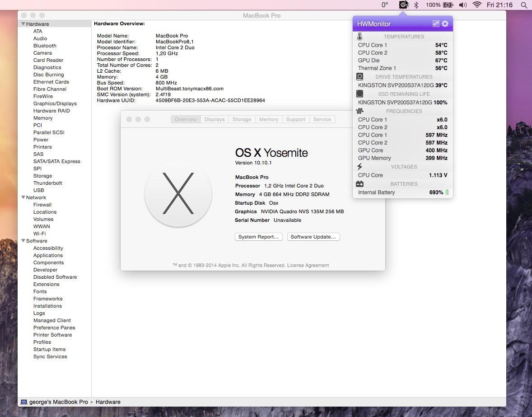Select the Memory tab in About window
Image resolution: width=532 pixels, height=417 pixels.
point(269,119)
